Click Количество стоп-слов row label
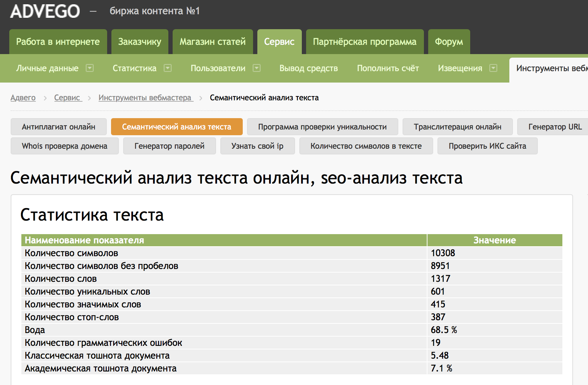Screen dimensions: 588x385 (72, 317)
